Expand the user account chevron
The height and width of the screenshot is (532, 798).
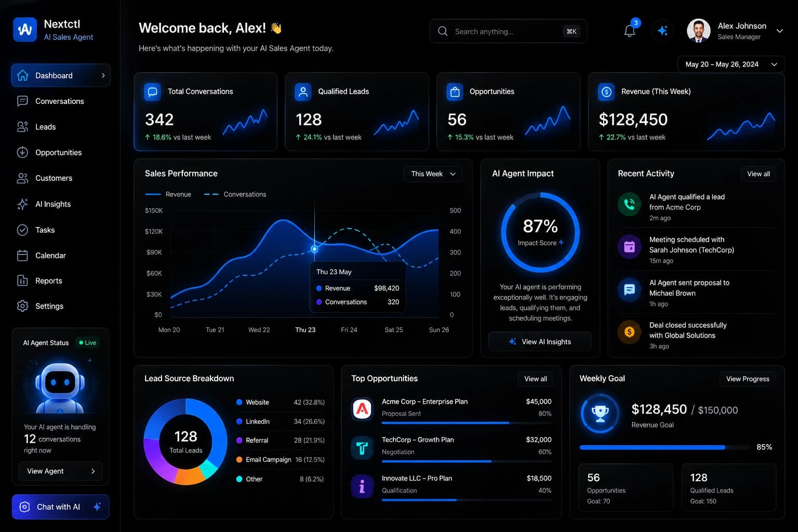[779, 31]
